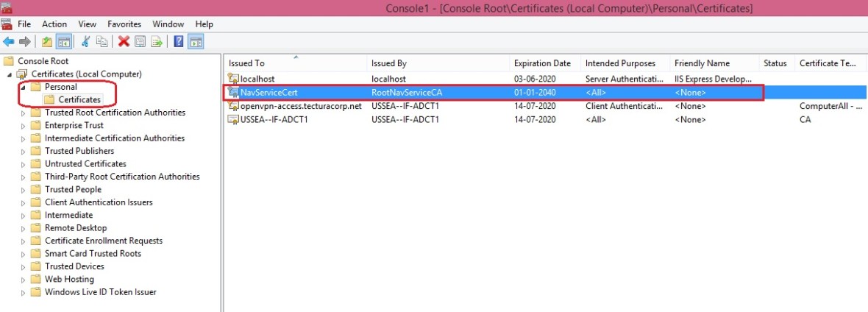This screenshot has height=312, width=868.
Task: Toggle the Show/Hide Action Pane button
Action: (x=196, y=42)
